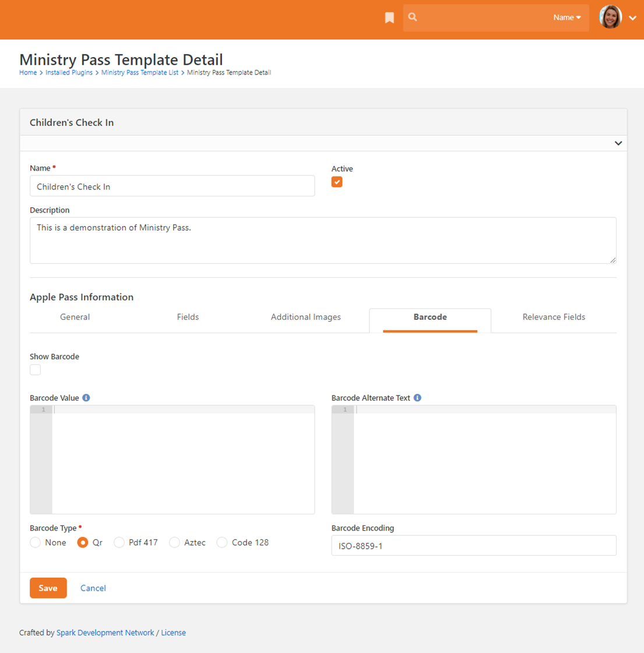This screenshot has height=653, width=644.
Task: Expand the user menu chevron
Action: point(633,18)
